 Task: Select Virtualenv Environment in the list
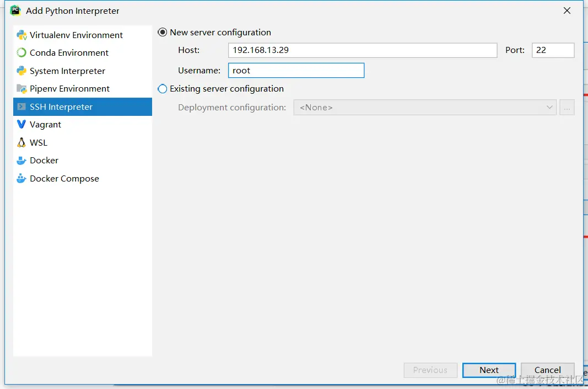83,35
